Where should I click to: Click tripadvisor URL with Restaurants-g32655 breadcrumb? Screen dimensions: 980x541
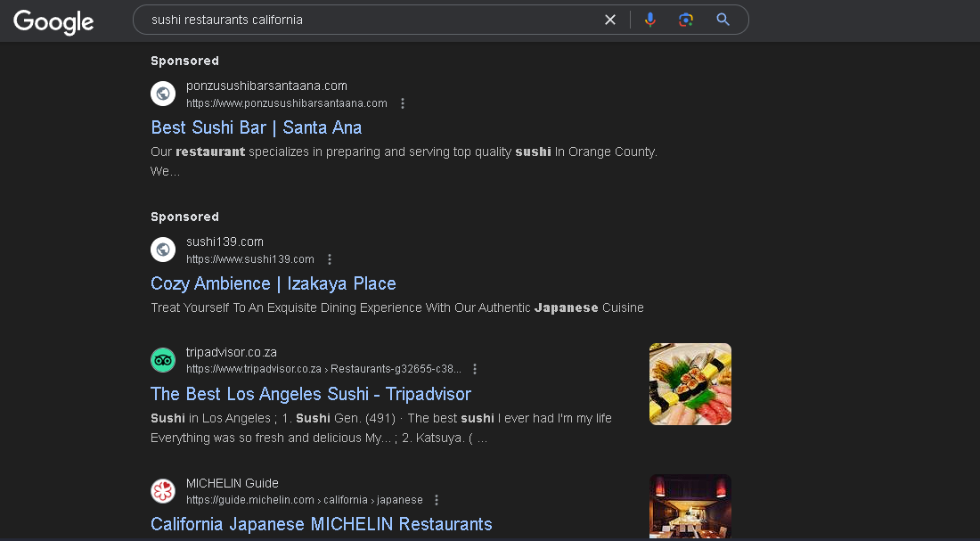[323, 369]
